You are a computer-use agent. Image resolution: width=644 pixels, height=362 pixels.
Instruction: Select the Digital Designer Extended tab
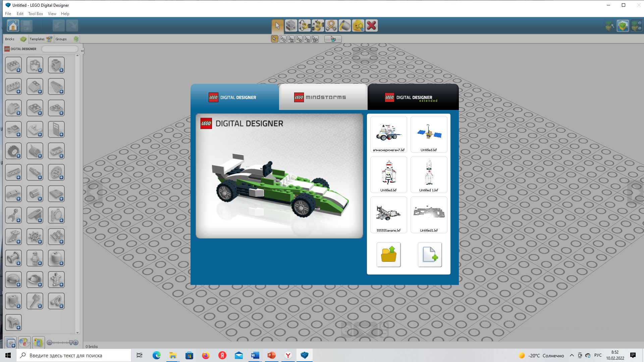[413, 97]
